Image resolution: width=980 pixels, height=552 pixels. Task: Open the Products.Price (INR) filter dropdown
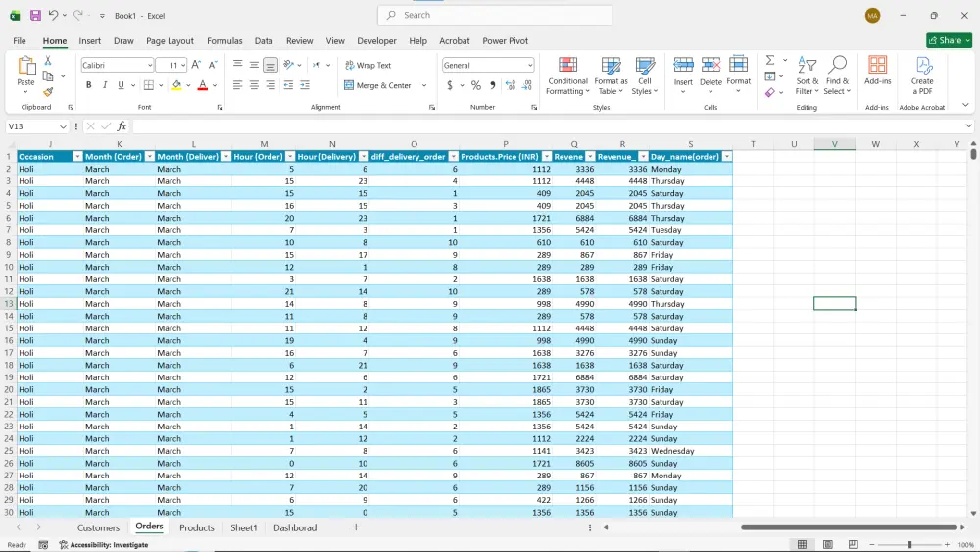point(547,156)
